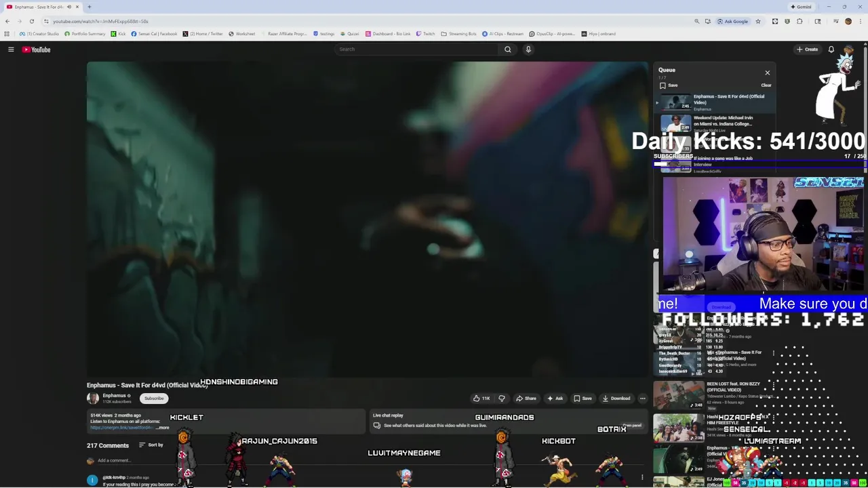Open the Sort by comments dropdown
This screenshot has width=868, height=488.
(x=151, y=445)
